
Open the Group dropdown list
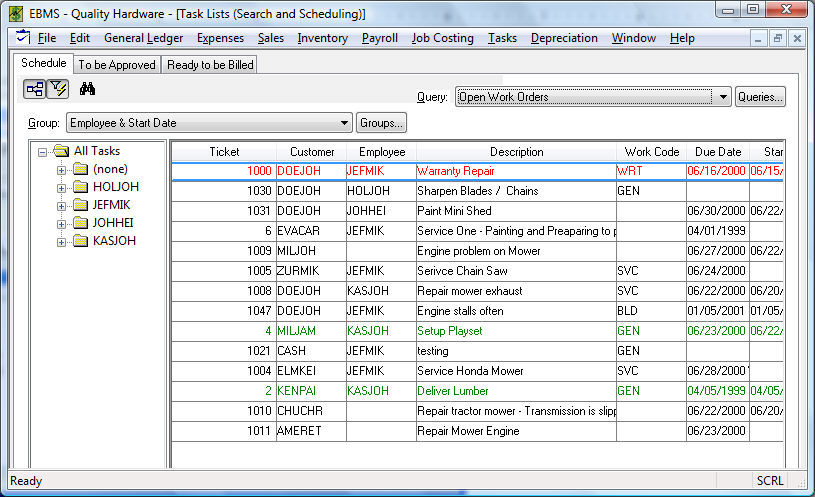tap(345, 123)
